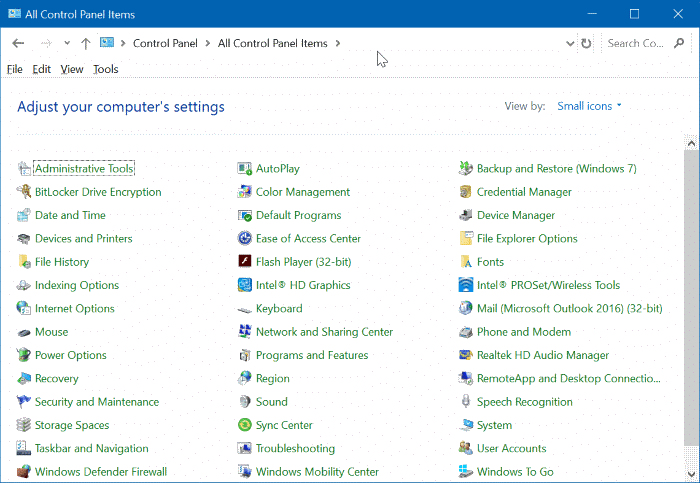This screenshot has width=700, height=483.
Task: Open Realtek HD Audio Manager link
Action: [x=543, y=355]
